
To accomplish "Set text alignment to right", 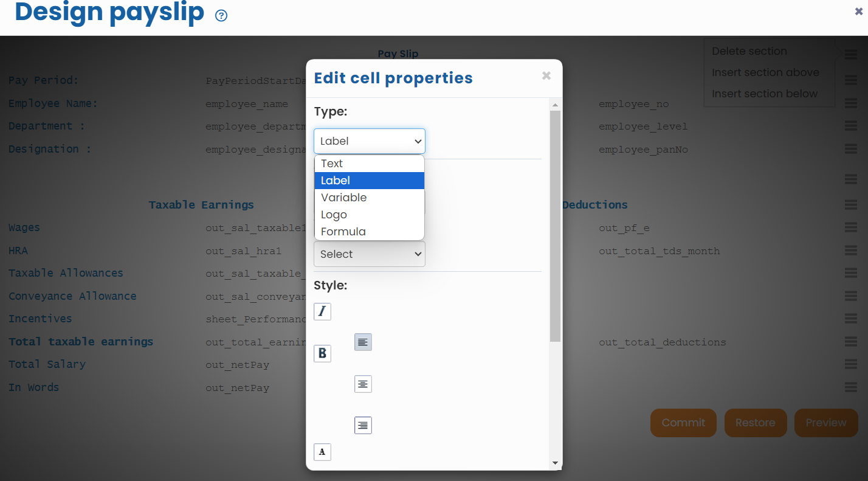I will (x=363, y=425).
